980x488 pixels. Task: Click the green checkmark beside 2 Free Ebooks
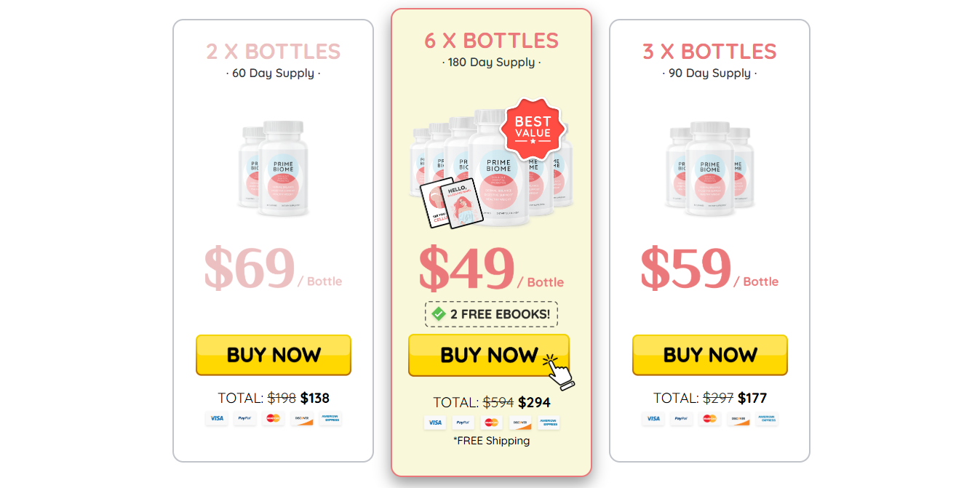439,314
